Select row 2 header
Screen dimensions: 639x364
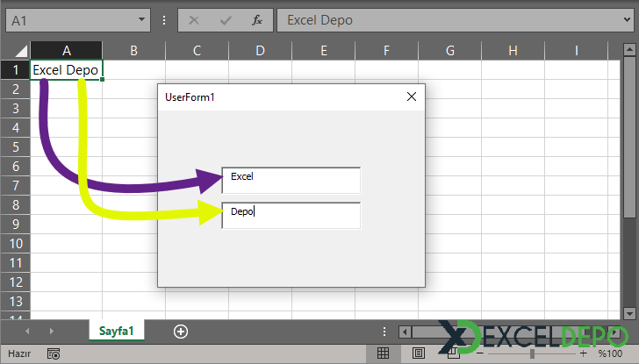pyautogui.click(x=16, y=89)
